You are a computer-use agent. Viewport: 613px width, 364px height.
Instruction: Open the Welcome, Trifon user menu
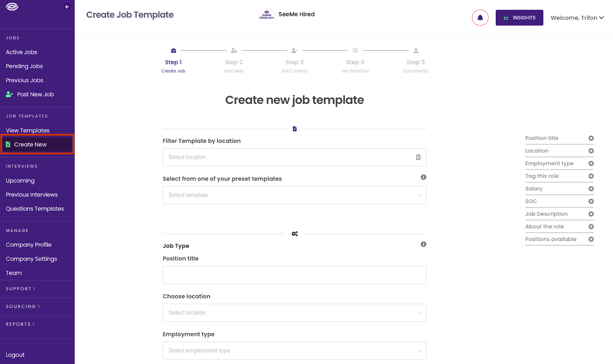577,18
